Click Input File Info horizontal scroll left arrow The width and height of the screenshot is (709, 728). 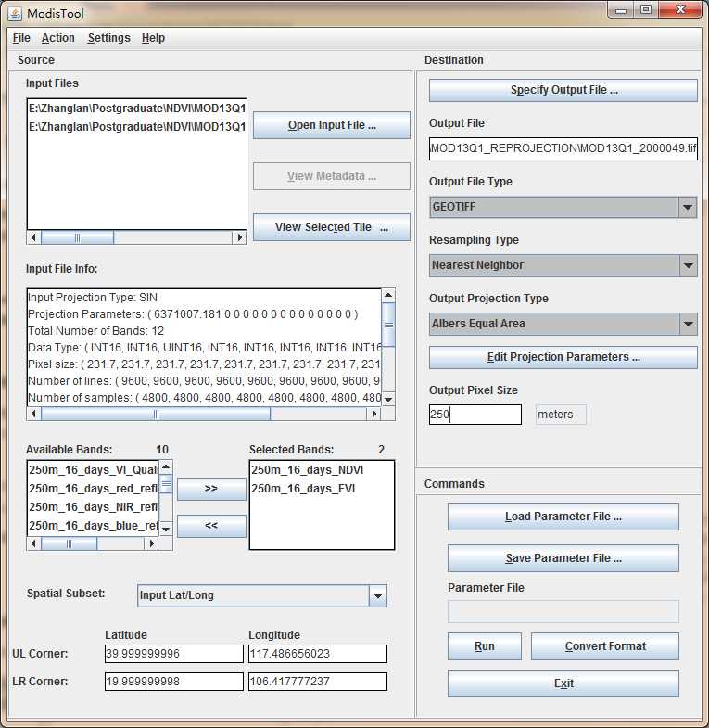34,414
